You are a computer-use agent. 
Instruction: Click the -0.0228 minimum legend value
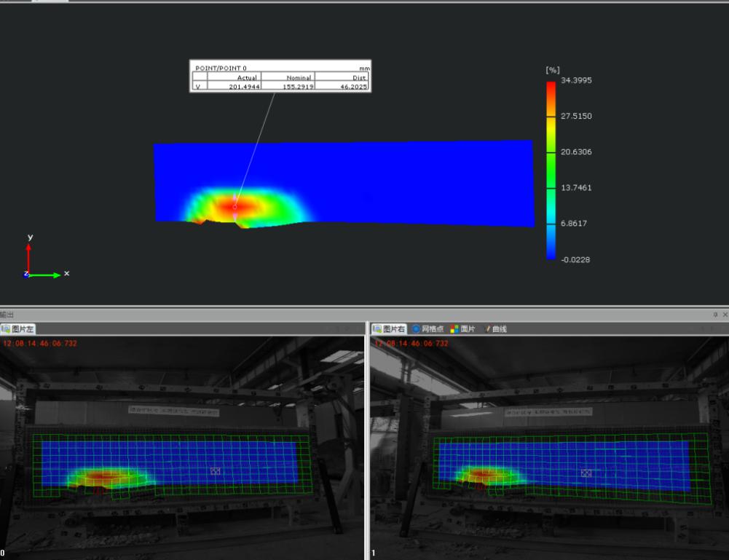575,259
